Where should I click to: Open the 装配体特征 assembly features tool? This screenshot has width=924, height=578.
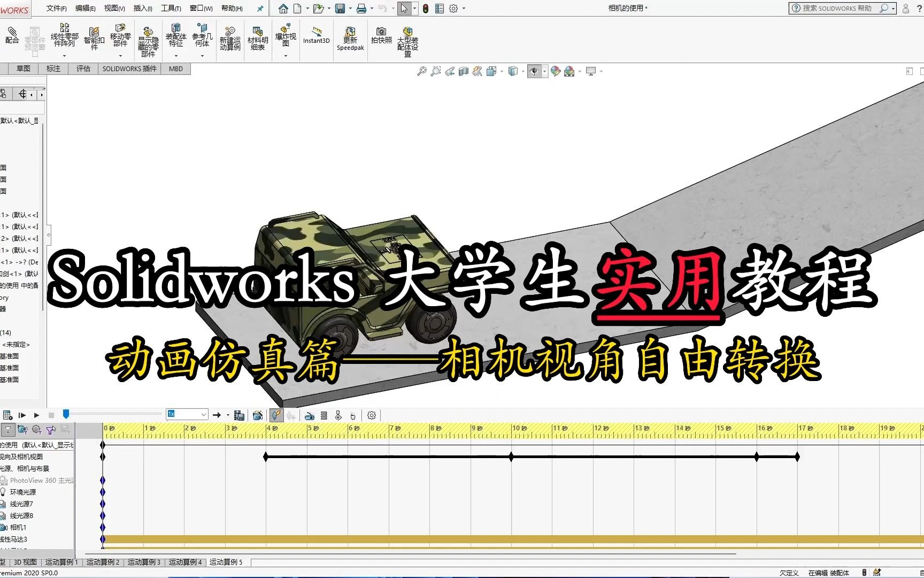click(176, 35)
